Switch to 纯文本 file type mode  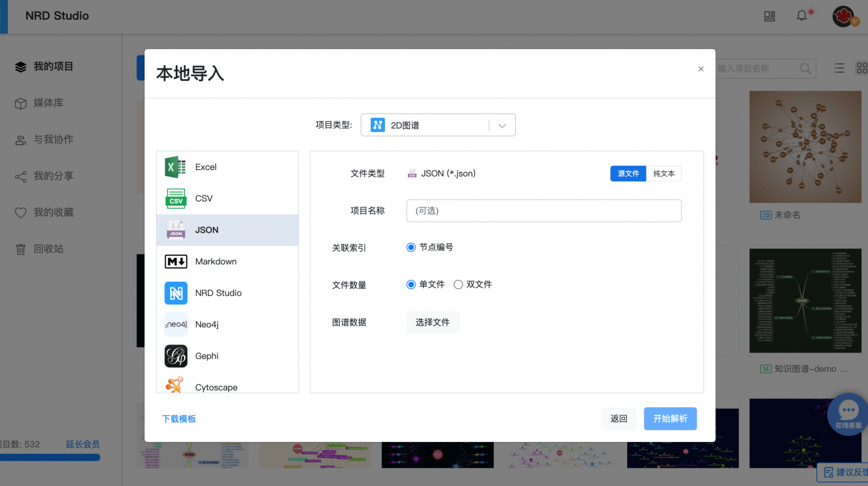coord(663,173)
